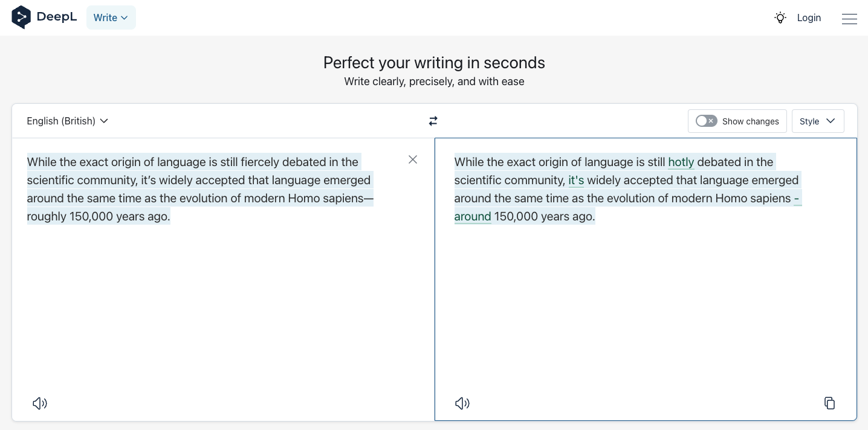Image resolution: width=868 pixels, height=430 pixels.
Task: Copy the improved text to clipboard
Action: point(829,403)
